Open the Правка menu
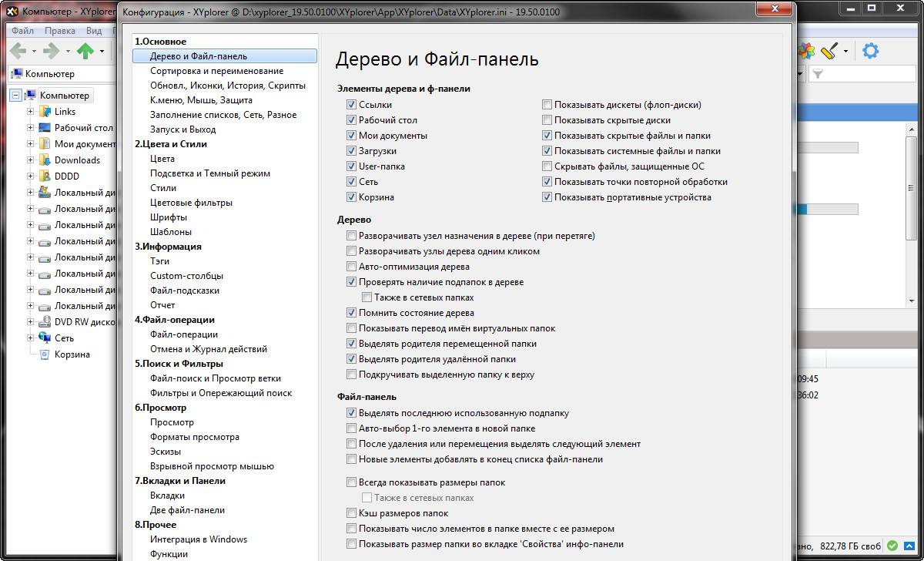Image resolution: width=924 pixels, height=561 pixels. click(60, 31)
